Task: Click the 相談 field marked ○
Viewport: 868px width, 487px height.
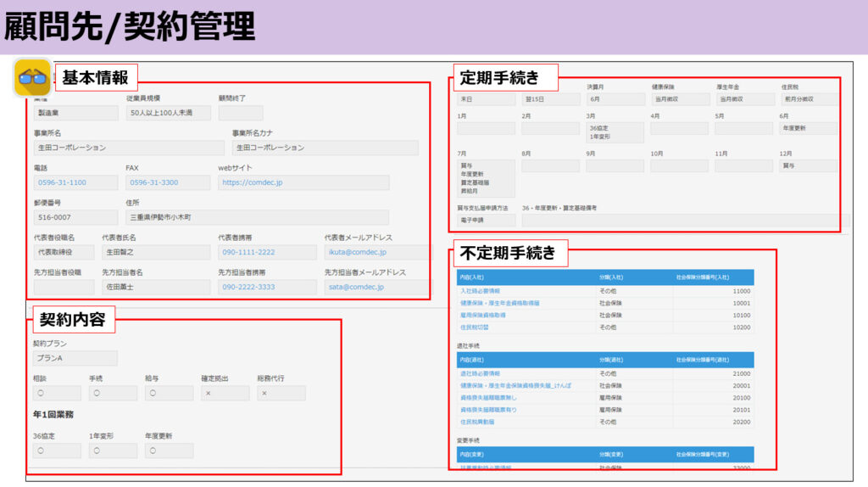Action: coord(57,394)
